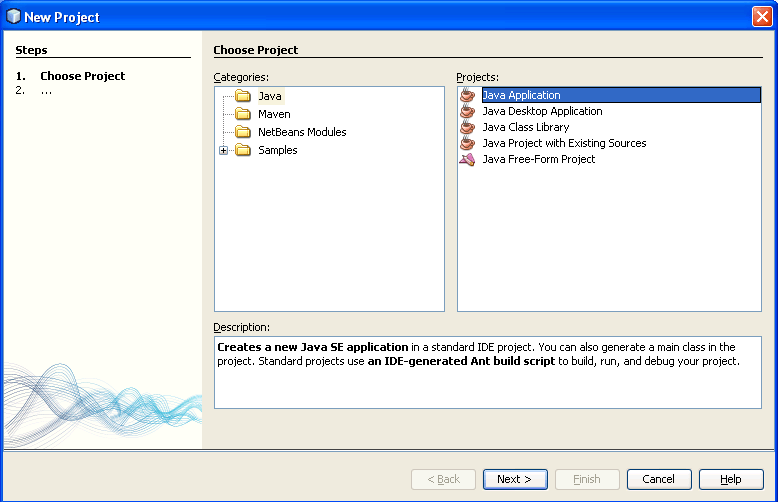Select Choose Project step in Steps list
The height and width of the screenshot is (502, 778).
[82, 76]
